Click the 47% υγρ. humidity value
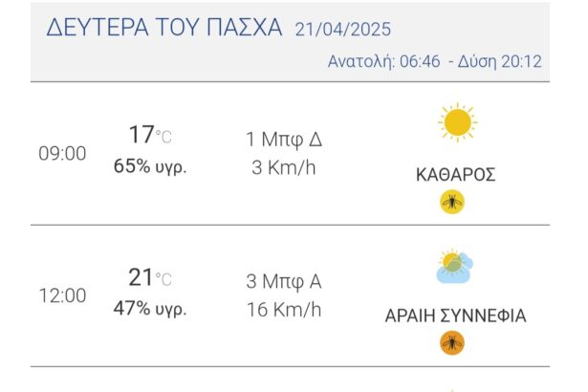588x392 pixels. (150, 309)
